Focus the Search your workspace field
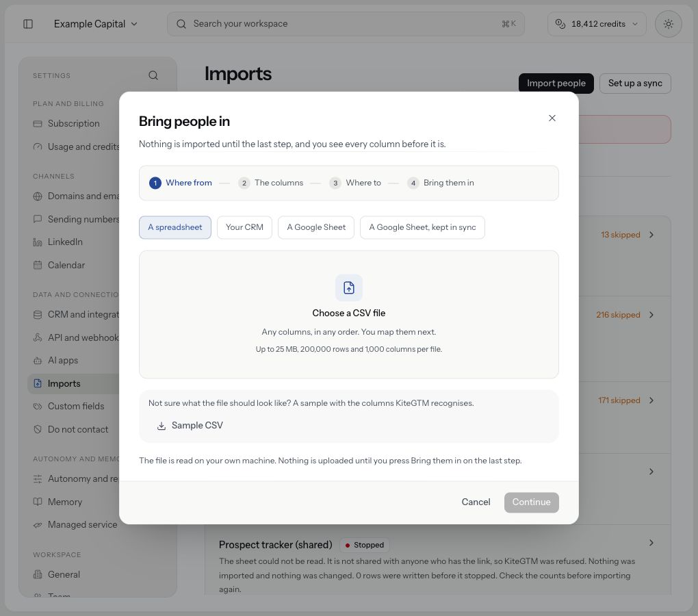698x616 pixels. [346, 24]
